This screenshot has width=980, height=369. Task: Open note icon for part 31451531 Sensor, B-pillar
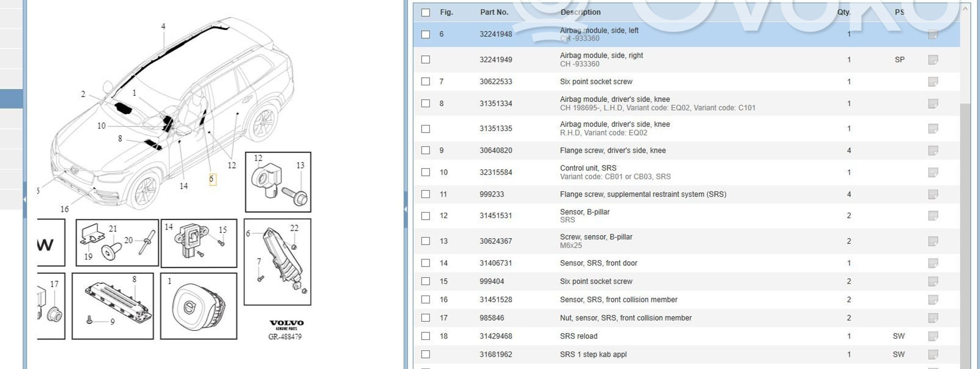pos(933,215)
